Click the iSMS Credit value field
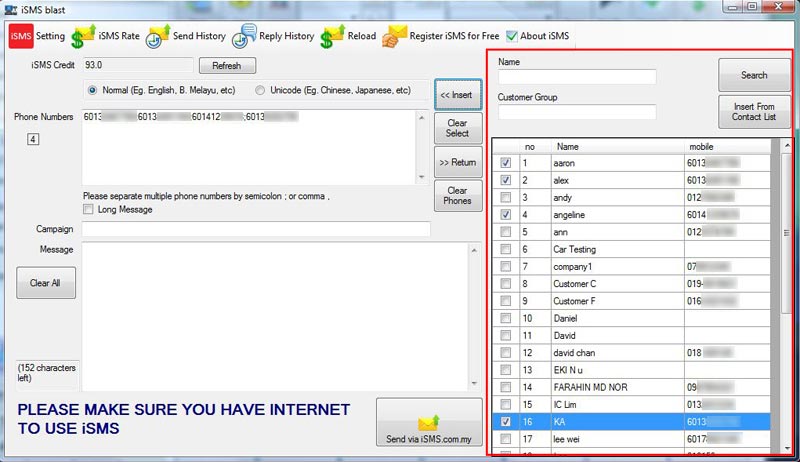This screenshot has height=462, width=800. point(138,65)
